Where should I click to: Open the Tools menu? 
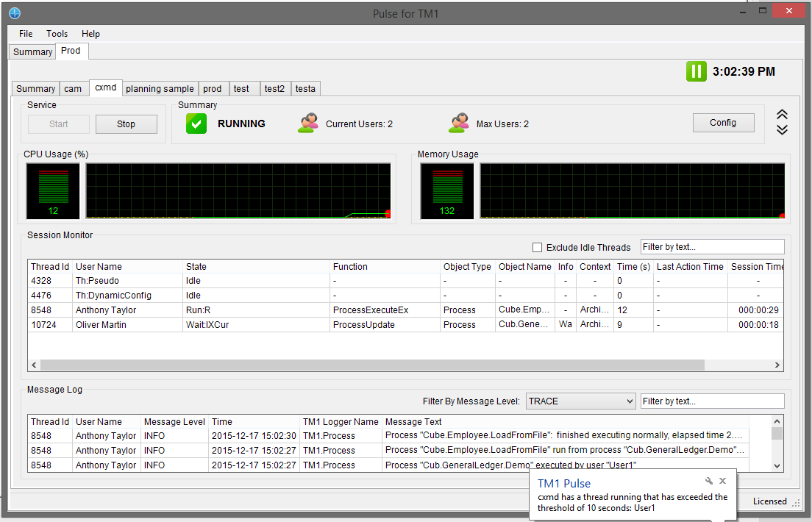(x=57, y=34)
